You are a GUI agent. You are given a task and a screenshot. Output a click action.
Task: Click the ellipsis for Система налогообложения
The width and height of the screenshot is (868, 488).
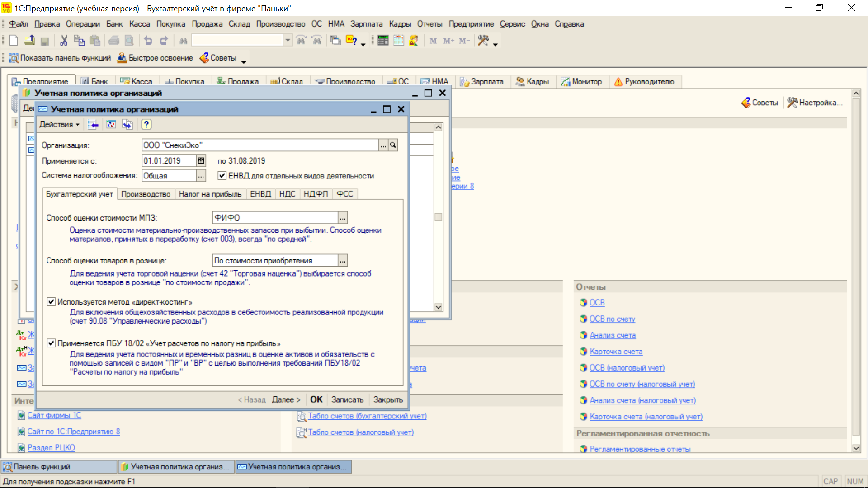click(201, 176)
